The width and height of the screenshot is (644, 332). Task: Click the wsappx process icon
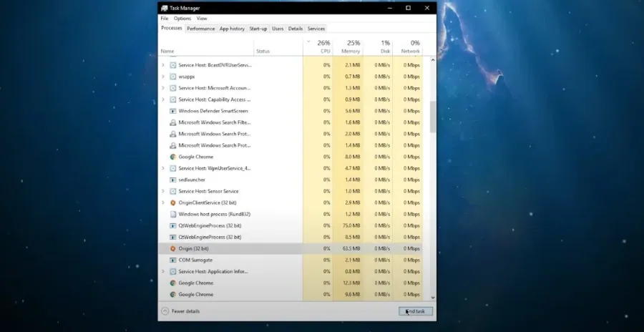click(173, 77)
